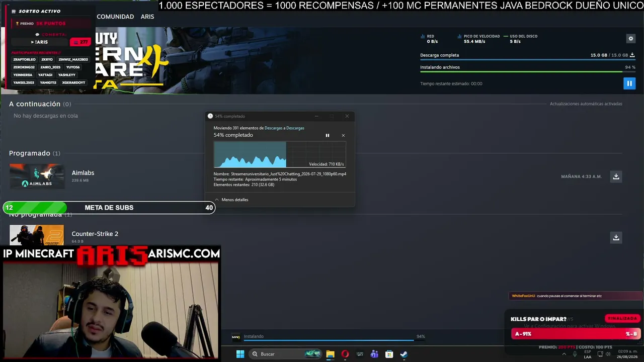Open the Windows Start menu

(240, 354)
